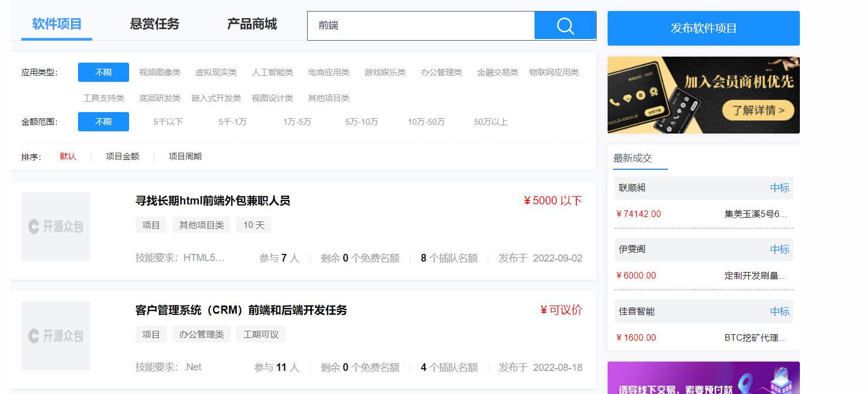
Task: Open the 定制开发刷量… deal link
Action: click(756, 275)
